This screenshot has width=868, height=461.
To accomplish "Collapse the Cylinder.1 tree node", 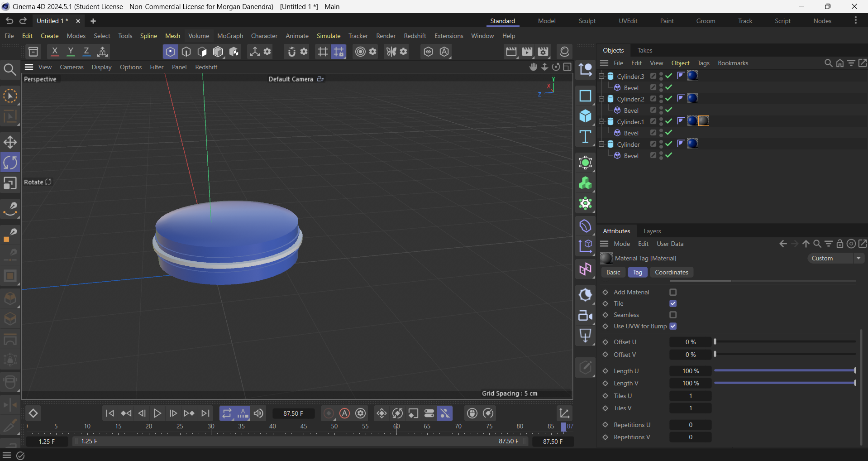I will coord(601,121).
